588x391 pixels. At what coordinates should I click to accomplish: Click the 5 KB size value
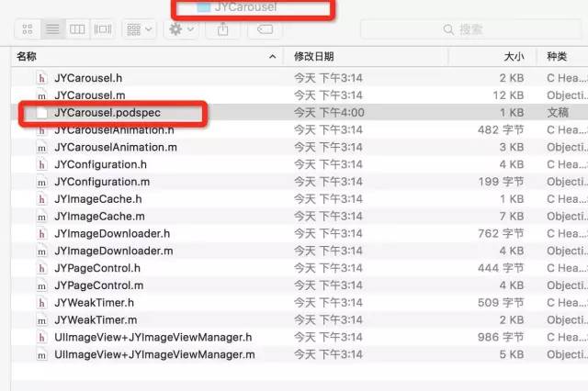pyautogui.click(x=512, y=354)
